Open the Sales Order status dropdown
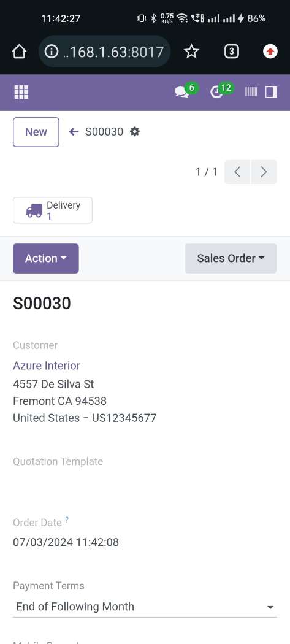 [231, 258]
